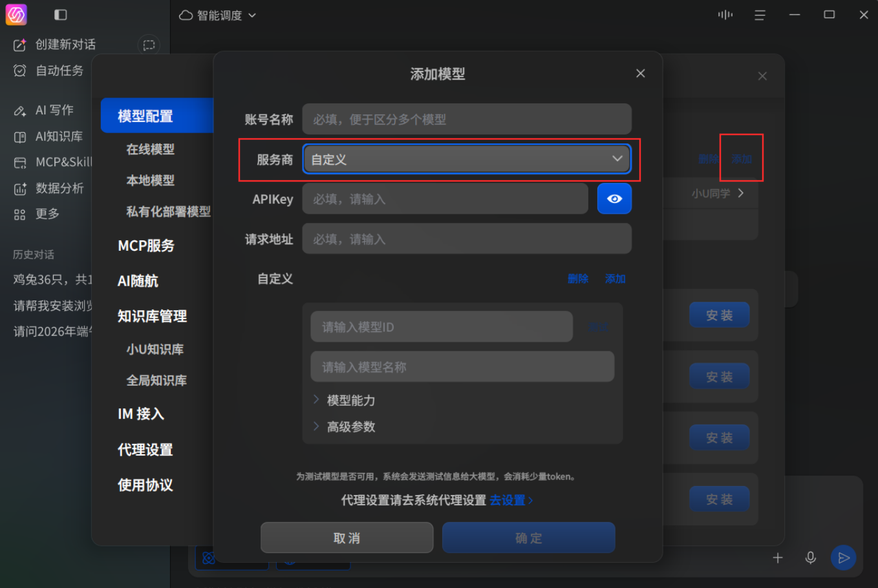
Task: Click the 账号名称 input field
Action: click(467, 120)
